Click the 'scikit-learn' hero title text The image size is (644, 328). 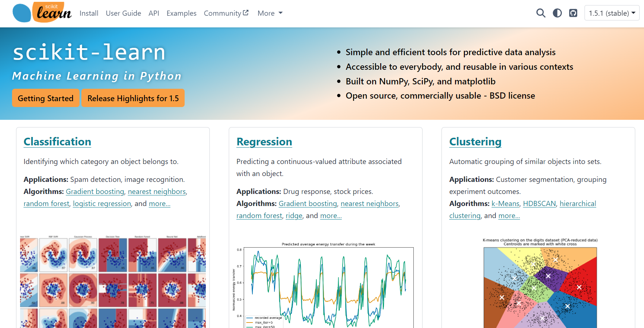89,52
